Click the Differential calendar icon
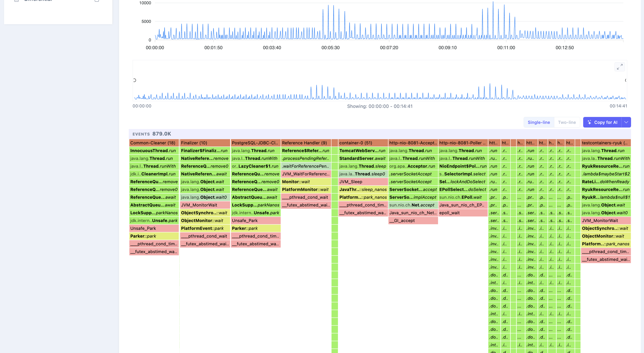The height and width of the screenshot is (353, 644). 17,0
